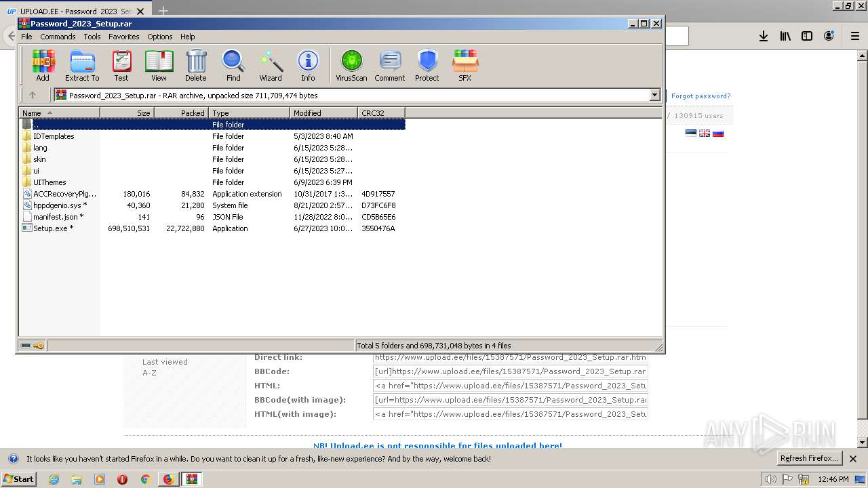Open the Tools menu

(92, 37)
